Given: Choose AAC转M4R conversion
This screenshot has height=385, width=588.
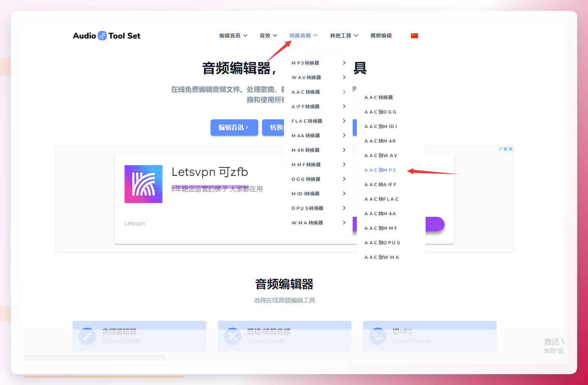Looking at the screenshot, I should pos(380,141).
